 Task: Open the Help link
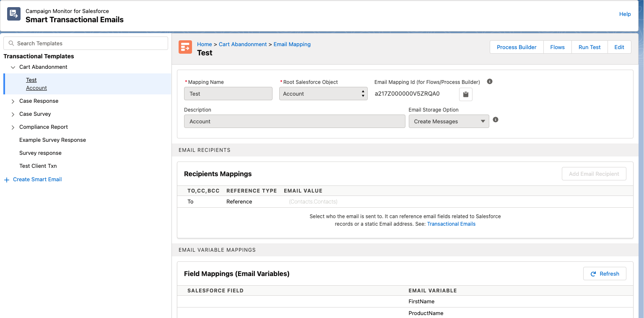tap(625, 14)
